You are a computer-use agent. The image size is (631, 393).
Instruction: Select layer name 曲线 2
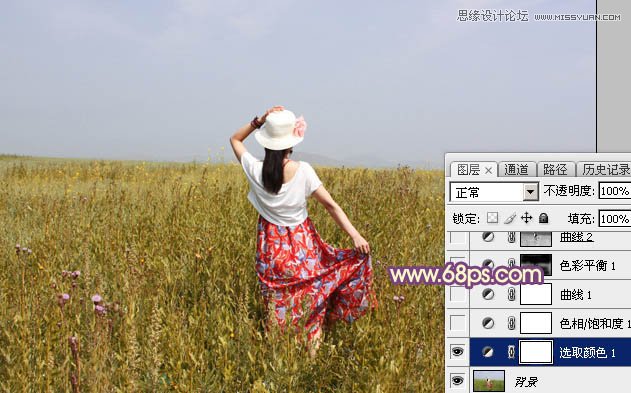click(577, 237)
